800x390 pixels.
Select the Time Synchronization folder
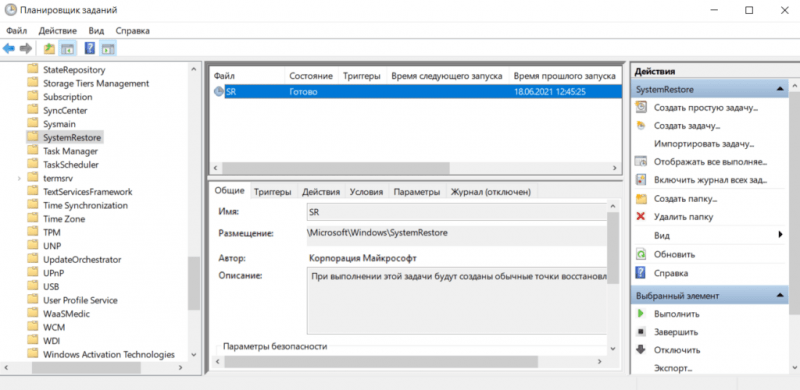click(85, 205)
